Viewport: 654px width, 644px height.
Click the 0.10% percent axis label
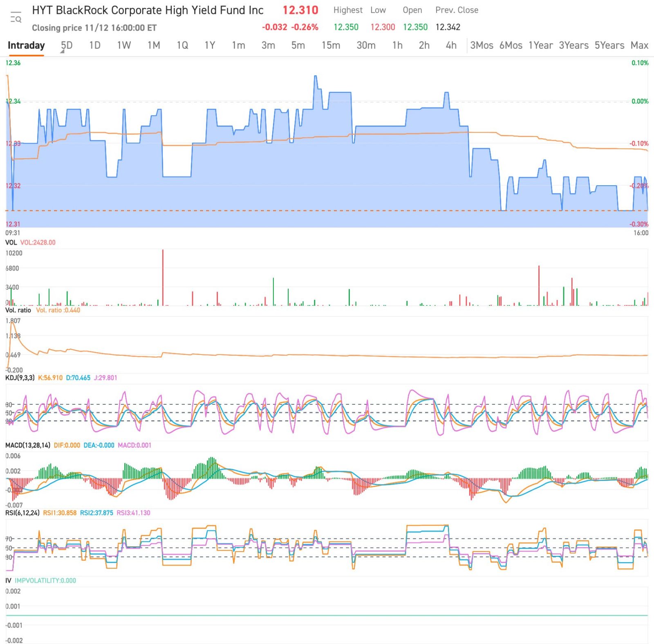pos(640,63)
